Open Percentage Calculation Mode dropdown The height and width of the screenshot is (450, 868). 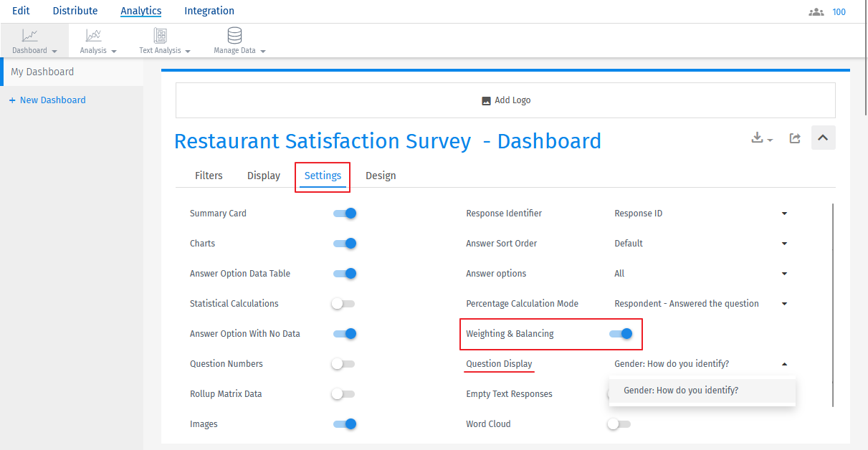tap(701, 304)
